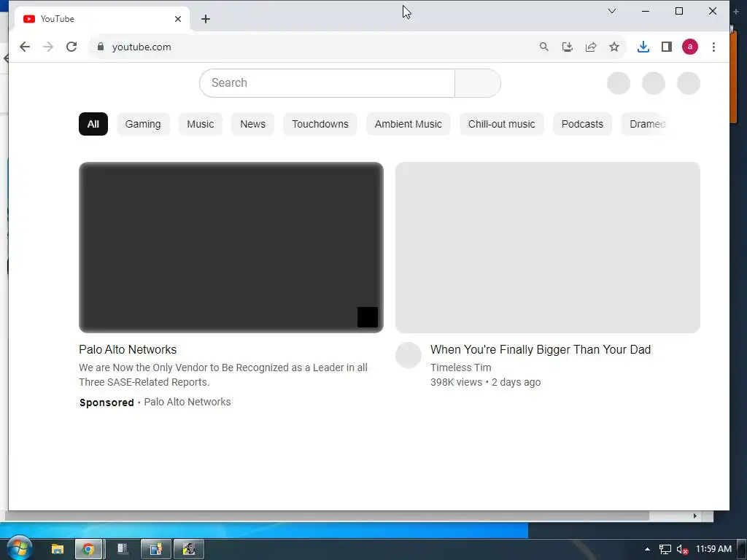This screenshot has width=747, height=560.
Task: Click the magnifier icon in address bar
Action: pyautogui.click(x=543, y=47)
